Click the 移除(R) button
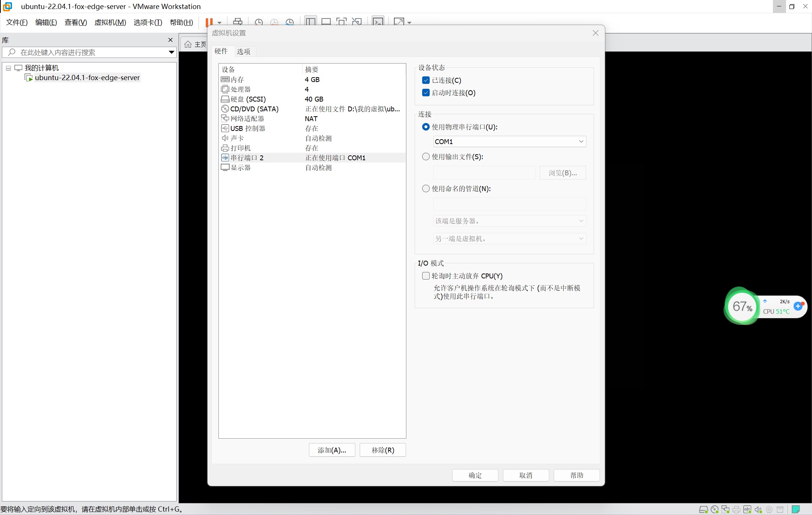 [383, 450]
